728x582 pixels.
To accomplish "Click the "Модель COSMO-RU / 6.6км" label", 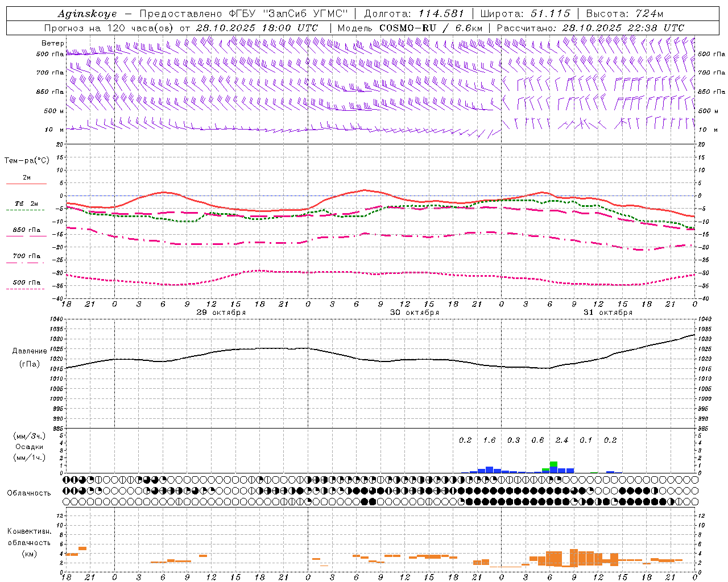I will pos(410,28).
